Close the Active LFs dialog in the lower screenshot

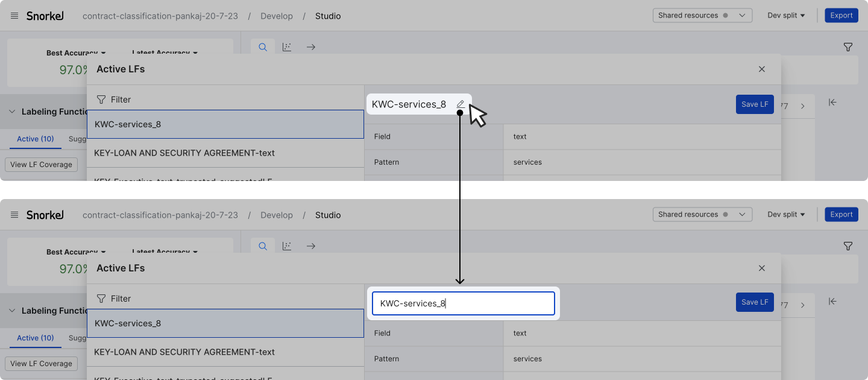[762, 268]
